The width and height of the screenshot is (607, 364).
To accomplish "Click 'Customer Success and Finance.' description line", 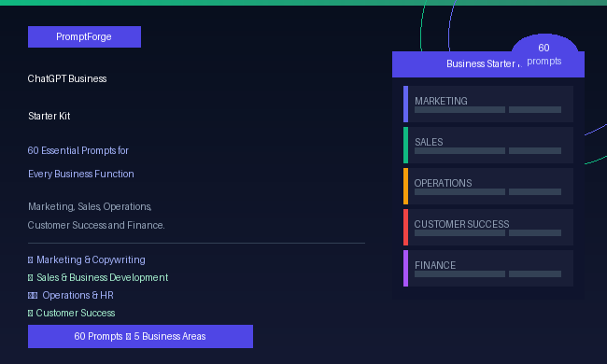I will (x=96, y=225).
